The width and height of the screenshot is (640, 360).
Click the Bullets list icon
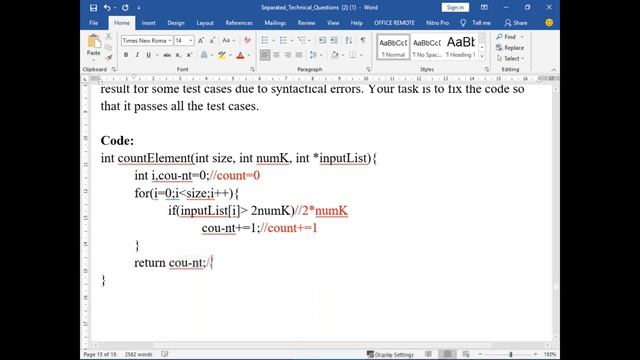pyautogui.click(x=264, y=40)
